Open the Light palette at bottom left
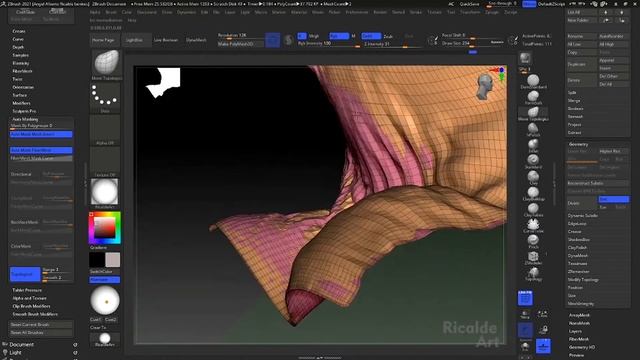The height and width of the screenshot is (360, 640). tap(15, 352)
